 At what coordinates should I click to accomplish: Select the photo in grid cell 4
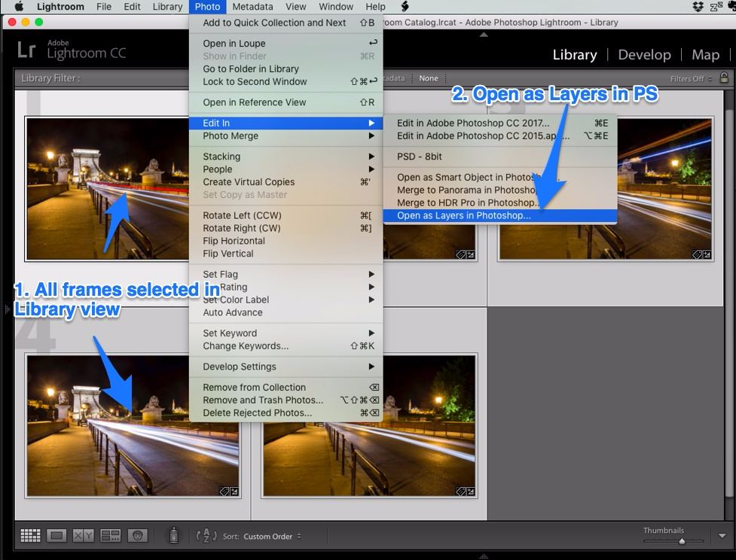pos(133,425)
